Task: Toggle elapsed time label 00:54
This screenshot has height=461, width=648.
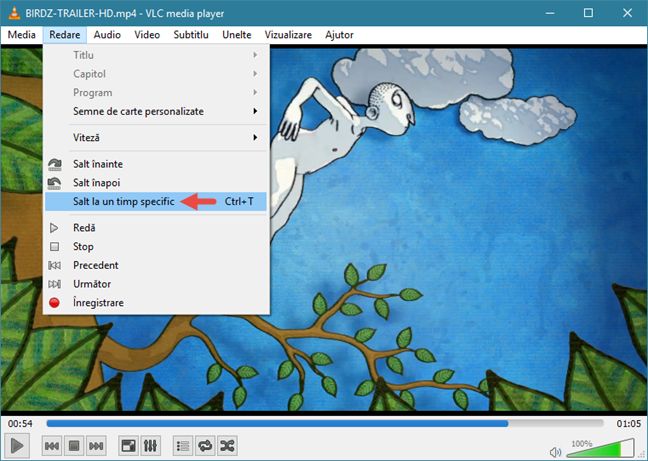Action: click(x=20, y=423)
